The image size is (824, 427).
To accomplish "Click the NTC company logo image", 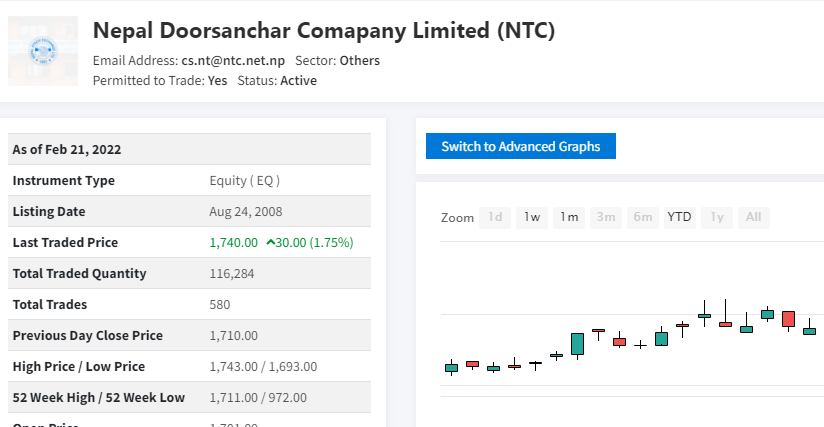I will pos(43,50).
